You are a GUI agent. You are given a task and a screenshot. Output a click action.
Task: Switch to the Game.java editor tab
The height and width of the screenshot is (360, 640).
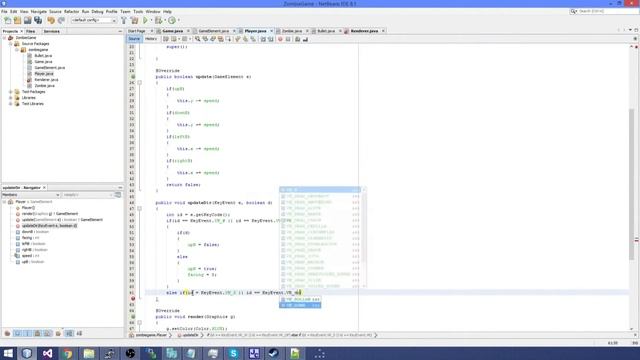pos(172,31)
